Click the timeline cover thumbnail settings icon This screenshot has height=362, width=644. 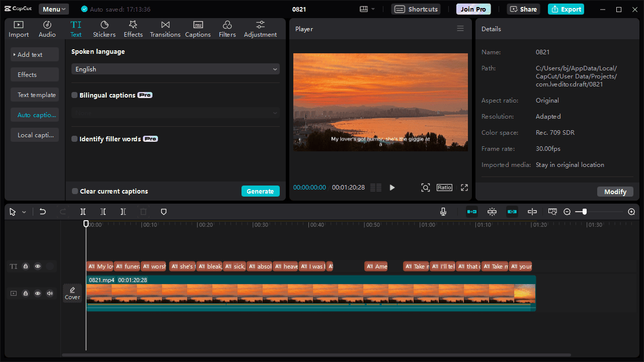(552, 212)
